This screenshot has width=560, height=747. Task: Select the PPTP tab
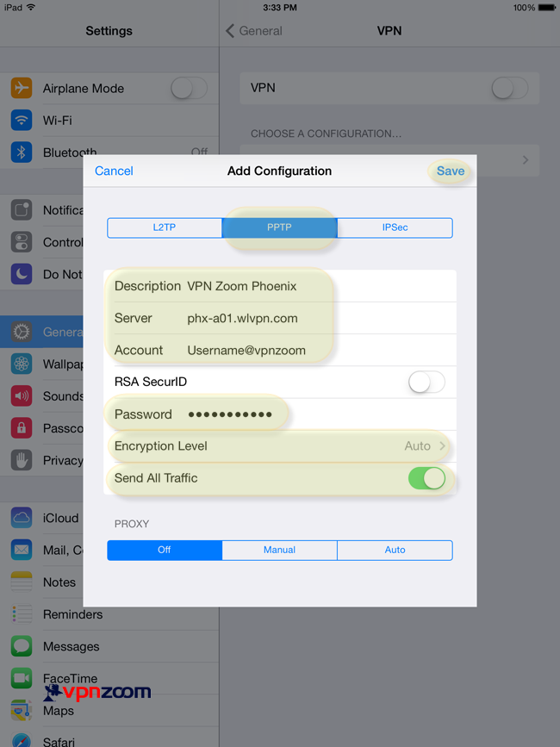(x=279, y=227)
